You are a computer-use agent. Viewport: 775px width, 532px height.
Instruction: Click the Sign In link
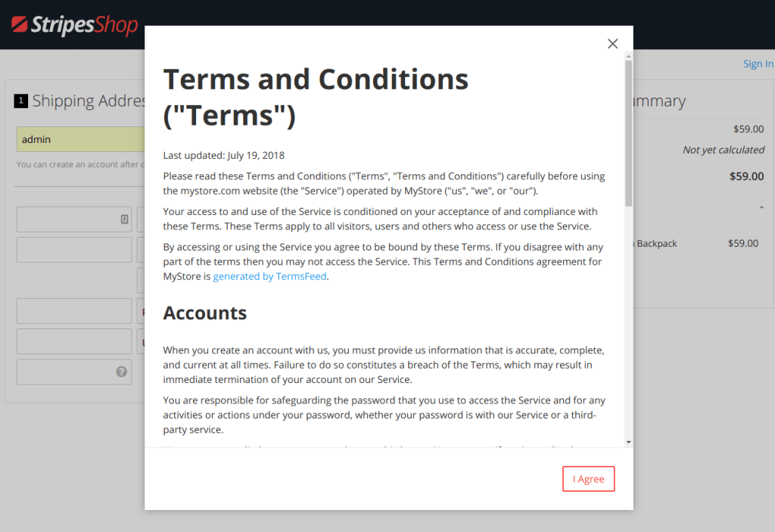pos(758,64)
